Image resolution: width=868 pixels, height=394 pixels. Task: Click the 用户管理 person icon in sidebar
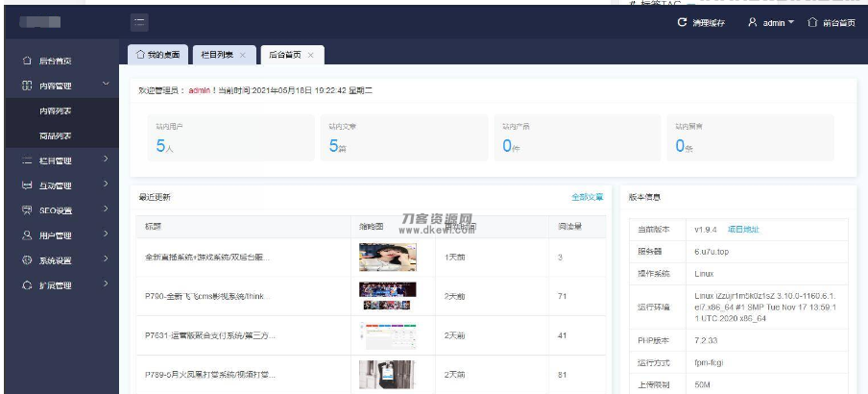pyautogui.click(x=27, y=235)
